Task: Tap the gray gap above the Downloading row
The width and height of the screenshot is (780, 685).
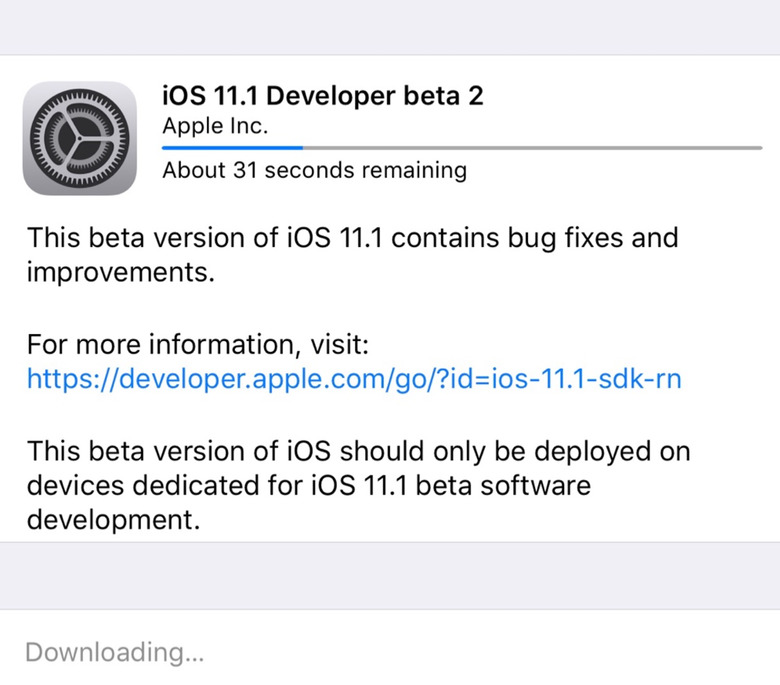Action: pyautogui.click(x=390, y=575)
